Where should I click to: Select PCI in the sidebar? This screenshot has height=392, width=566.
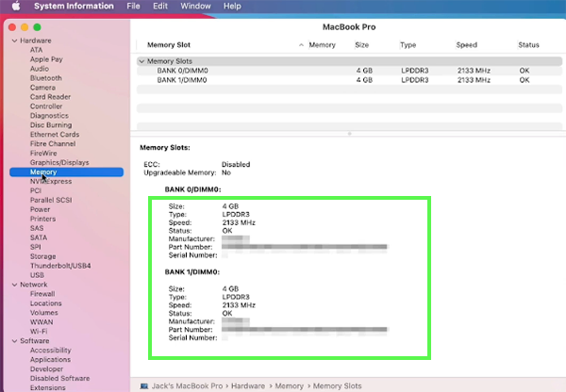(36, 190)
